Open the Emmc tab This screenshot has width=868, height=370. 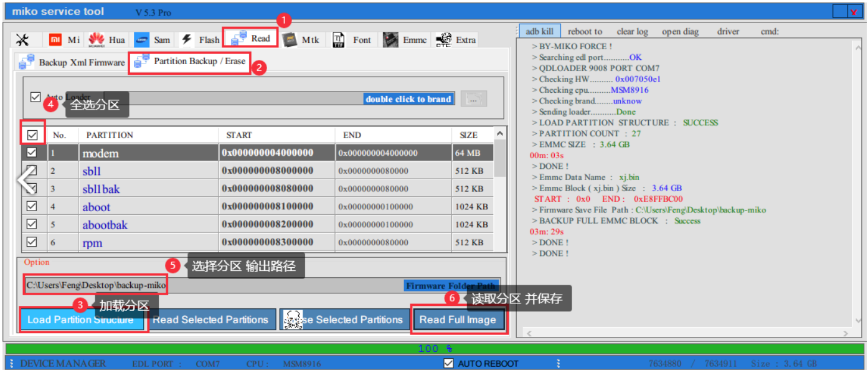tap(405, 40)
